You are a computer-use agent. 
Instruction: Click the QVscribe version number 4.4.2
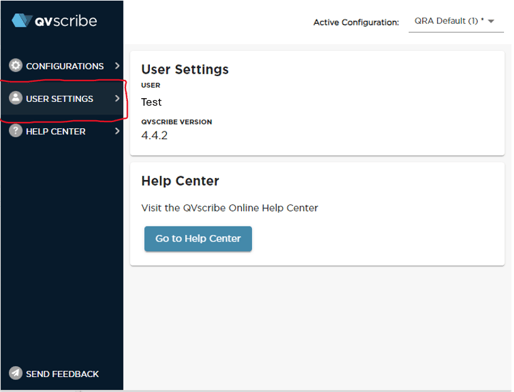coord(154,135)
